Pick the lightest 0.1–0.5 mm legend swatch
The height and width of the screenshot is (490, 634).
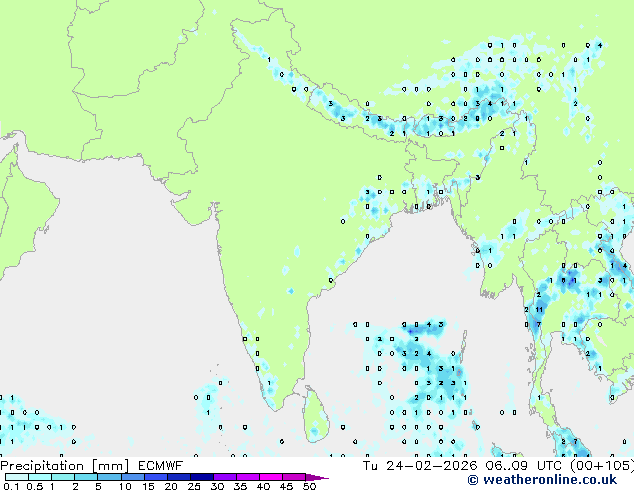(17, 477)
